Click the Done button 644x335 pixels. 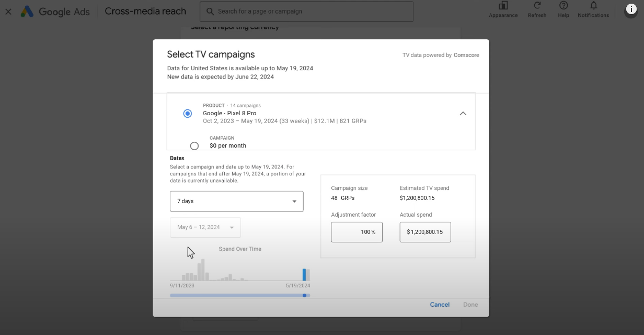pos(470,305)
